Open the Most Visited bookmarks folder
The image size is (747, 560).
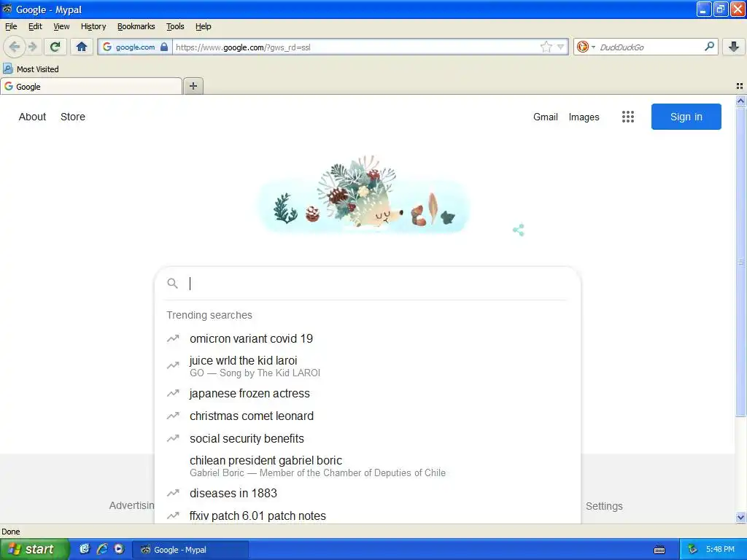[31, 69]
